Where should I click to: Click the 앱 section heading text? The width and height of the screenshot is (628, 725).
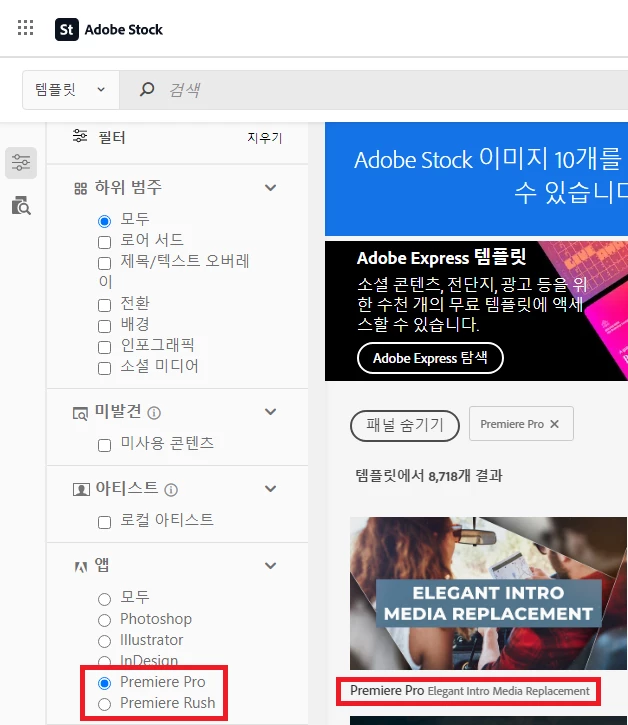[102, 565]
